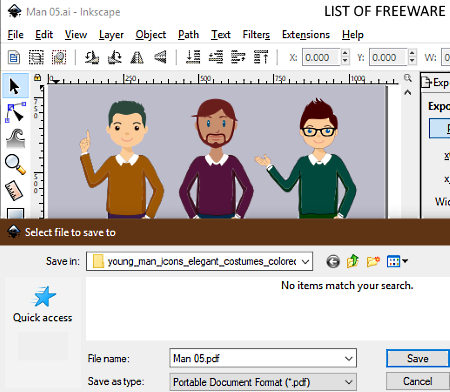
Task: Raise selection to top
Action: coord(261,57)
